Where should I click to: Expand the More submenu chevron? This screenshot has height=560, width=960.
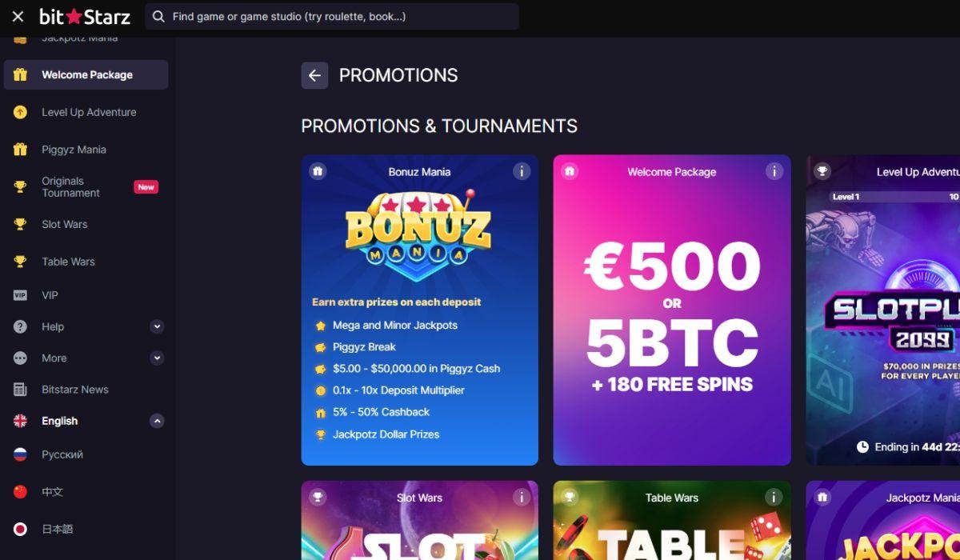[157, 358]
